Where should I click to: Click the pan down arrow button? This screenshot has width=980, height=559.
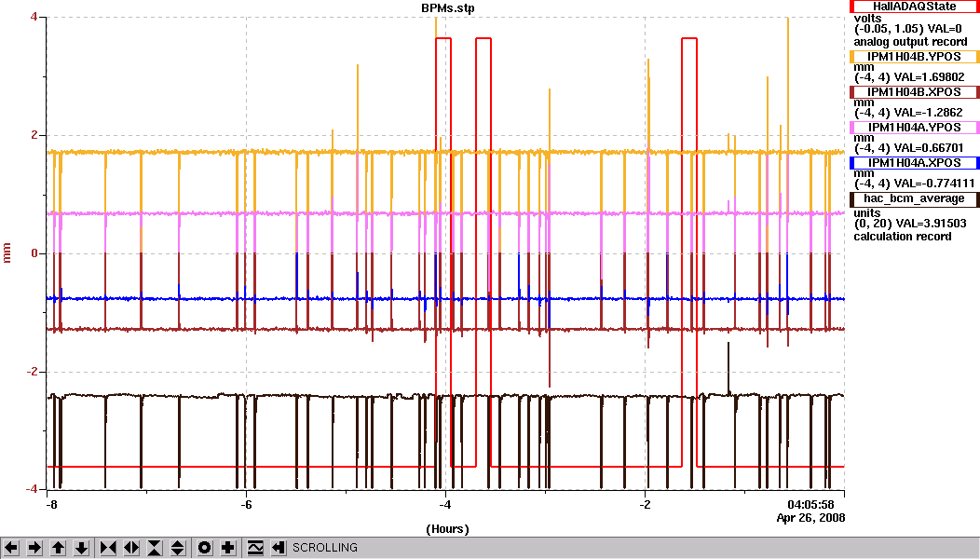(x=81, y=548)
